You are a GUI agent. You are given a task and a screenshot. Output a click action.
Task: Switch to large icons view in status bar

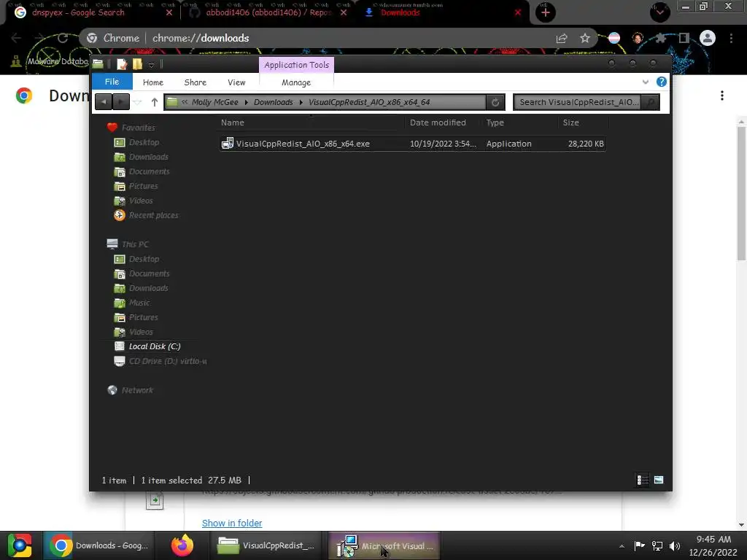point(659,480)
